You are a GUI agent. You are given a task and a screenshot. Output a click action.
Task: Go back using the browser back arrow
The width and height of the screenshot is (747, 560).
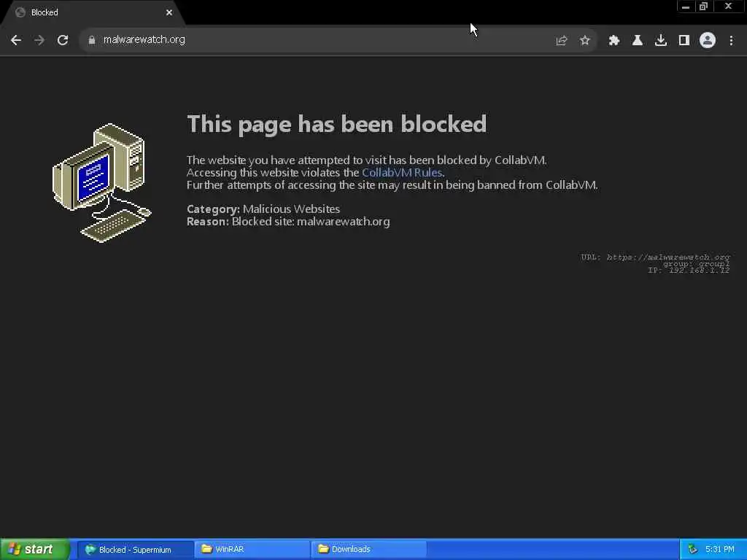[x=16, y=40]
